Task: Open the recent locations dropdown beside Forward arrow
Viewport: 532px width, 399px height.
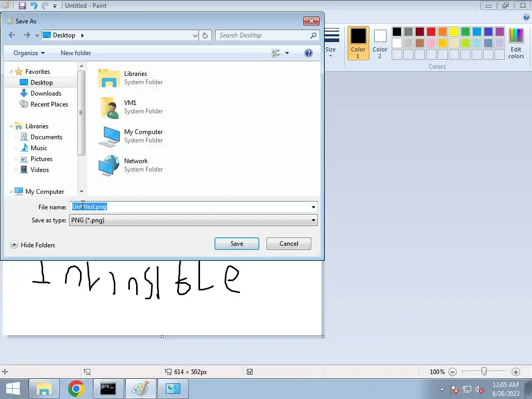Action: (37, 35)
